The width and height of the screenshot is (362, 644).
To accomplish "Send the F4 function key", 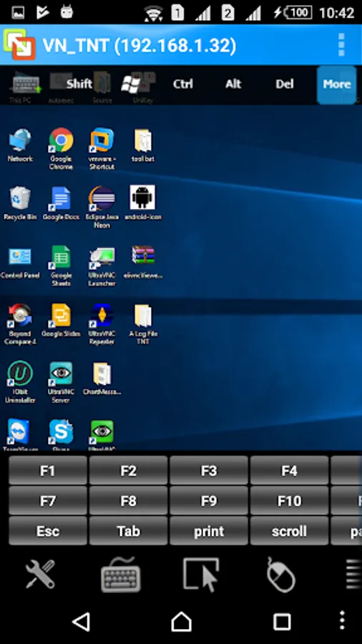I will pyautogui.click(x=289, y=471).
